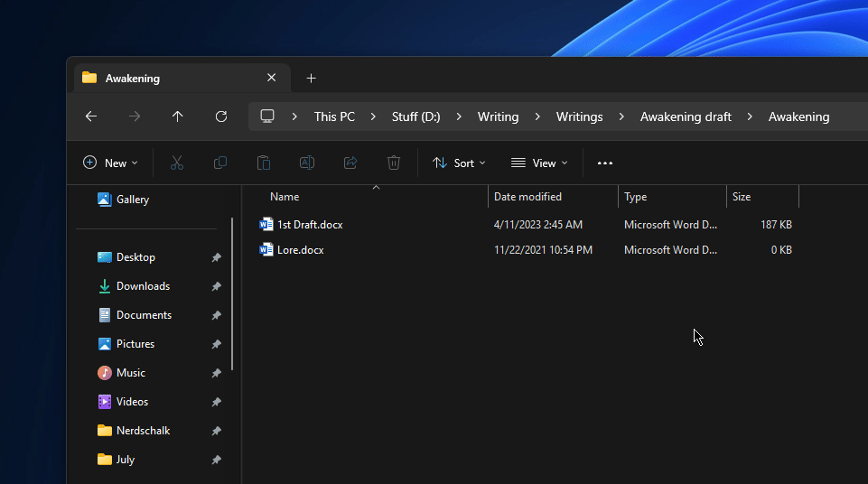The width and height of the screenshot is (868, 484).
Task: Open the New dropdown menu
Action: [110, 163]
